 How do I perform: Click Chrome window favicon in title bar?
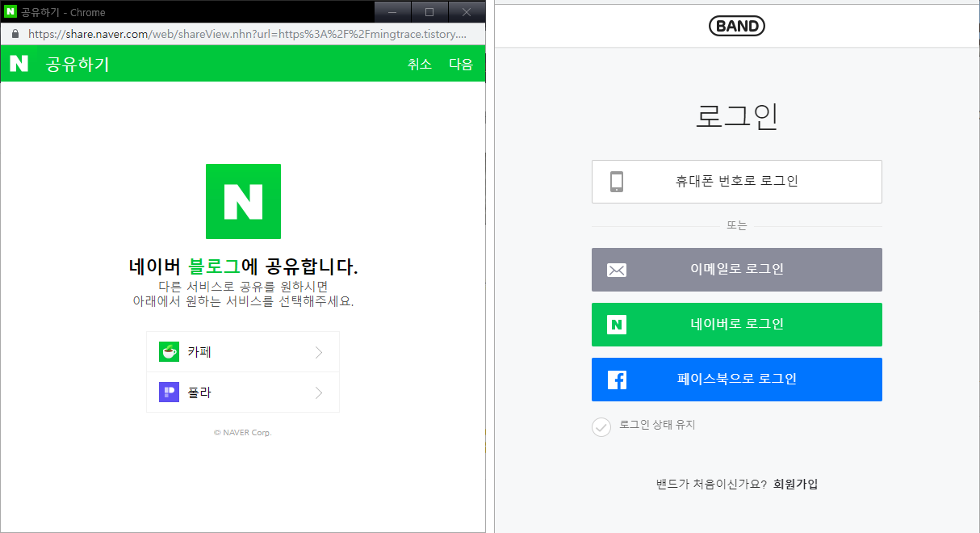click(x=10, y=12)
